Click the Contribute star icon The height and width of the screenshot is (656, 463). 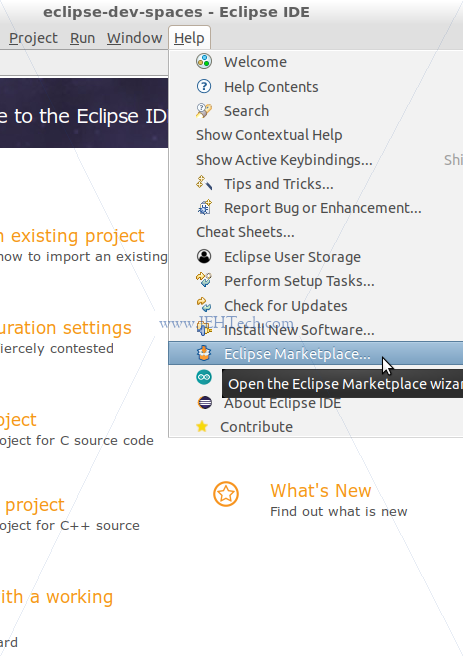coord(202,426)
